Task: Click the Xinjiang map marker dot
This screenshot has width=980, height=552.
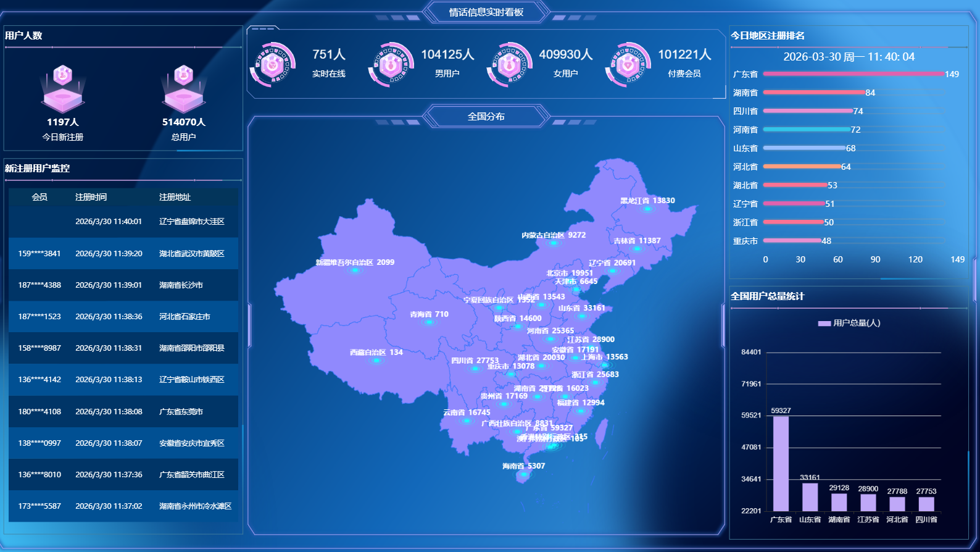Action: tap(355, 270)
